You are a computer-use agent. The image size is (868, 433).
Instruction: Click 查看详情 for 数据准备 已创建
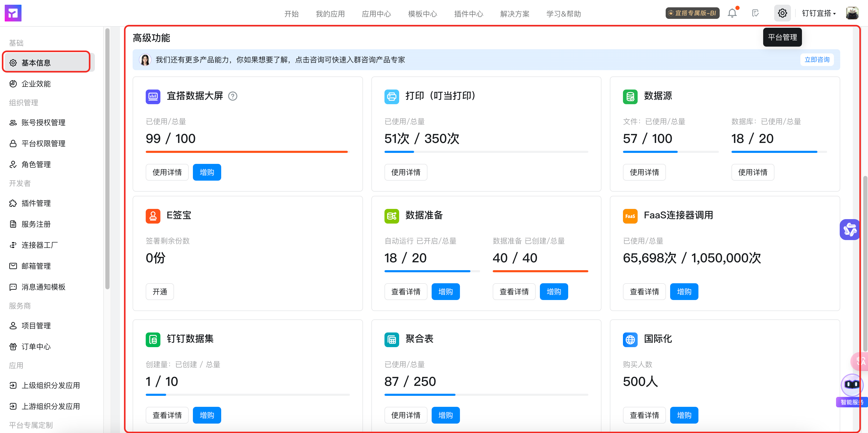tap(514, 292)
